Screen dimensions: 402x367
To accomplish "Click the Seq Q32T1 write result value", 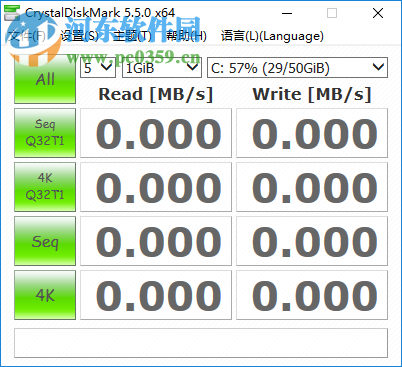I will coord(312,133).
